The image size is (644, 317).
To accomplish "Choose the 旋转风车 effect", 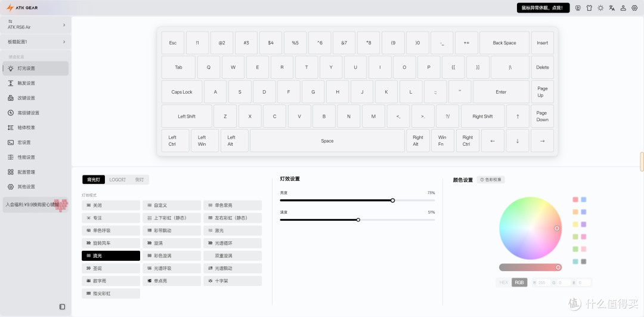I will click(x=111, y=244).
